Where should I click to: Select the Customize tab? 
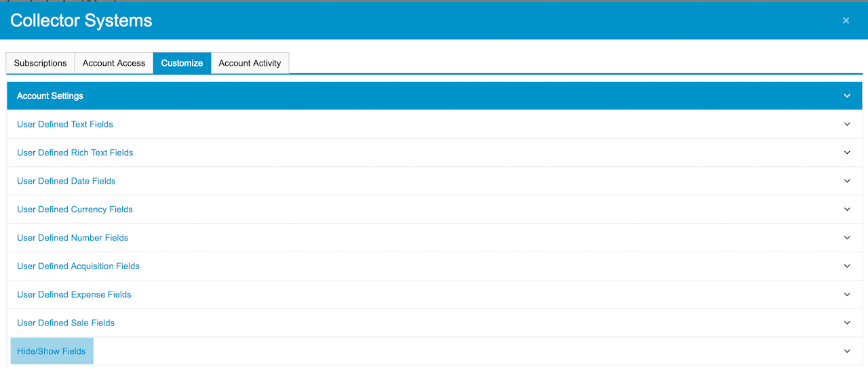click(182, 63)
